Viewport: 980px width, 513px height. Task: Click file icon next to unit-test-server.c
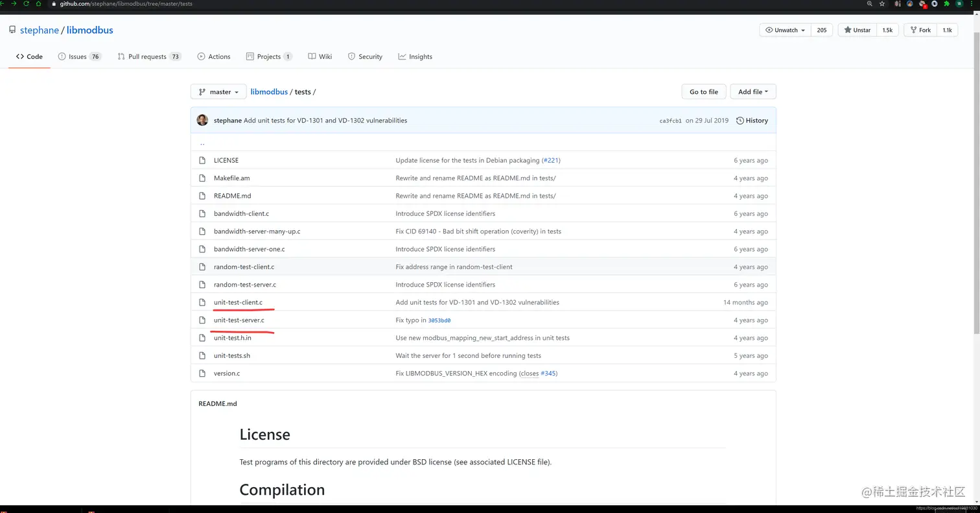(202, 320)
